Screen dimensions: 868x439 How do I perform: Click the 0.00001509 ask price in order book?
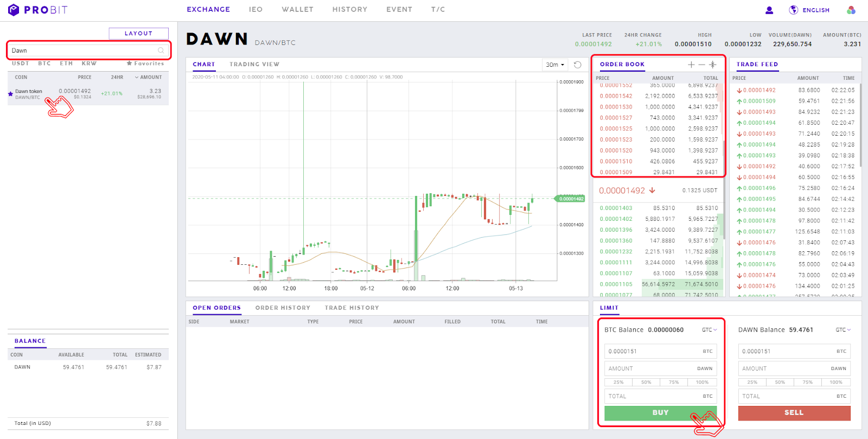point(616,172)
